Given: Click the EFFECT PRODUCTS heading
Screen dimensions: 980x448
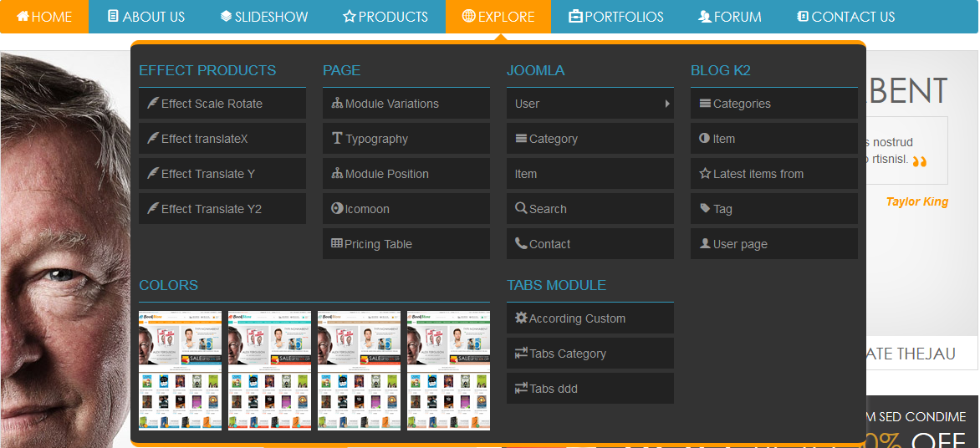Looking at the screenshot, I should point(207,70).
